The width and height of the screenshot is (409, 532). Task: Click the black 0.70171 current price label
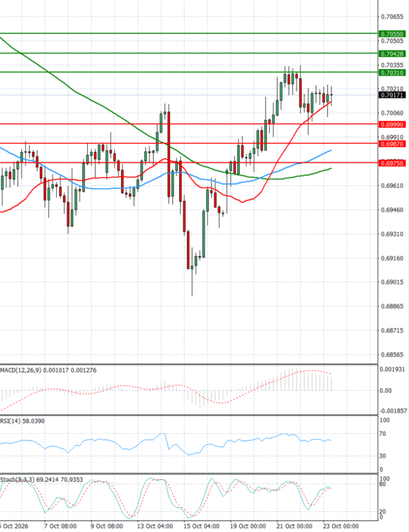click(x=392, y=95)
